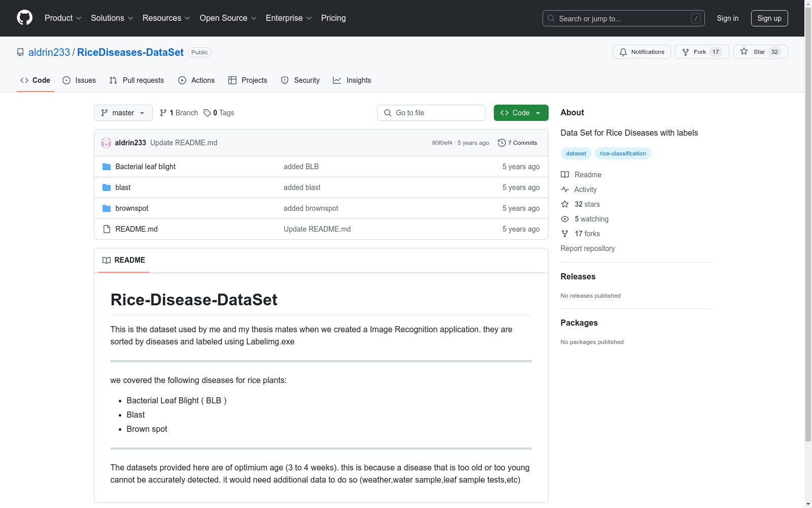
Task: Click the clock history icon beside 7 Commits
Action: 502,143
